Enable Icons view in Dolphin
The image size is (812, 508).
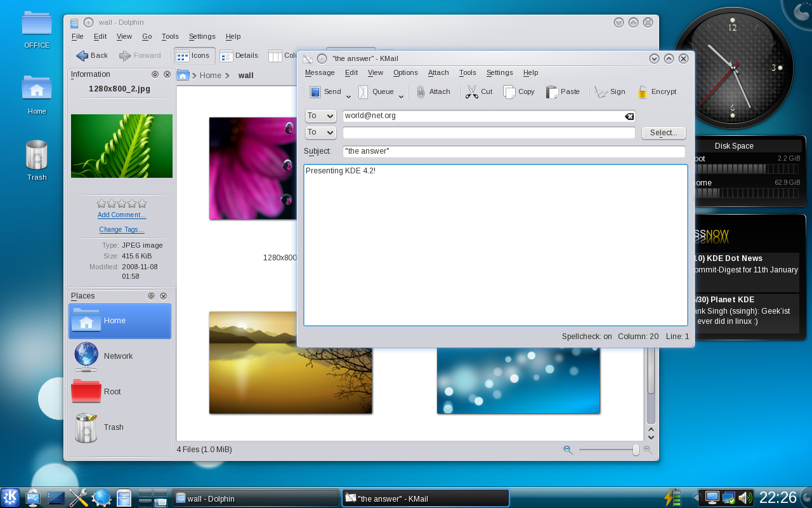[x=193, y=55]
